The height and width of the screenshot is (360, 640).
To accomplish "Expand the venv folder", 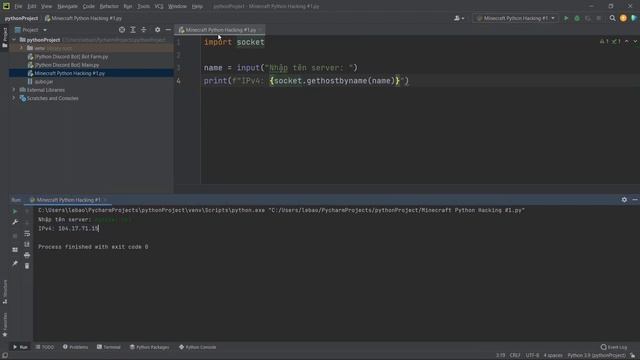I will [22, 48].
